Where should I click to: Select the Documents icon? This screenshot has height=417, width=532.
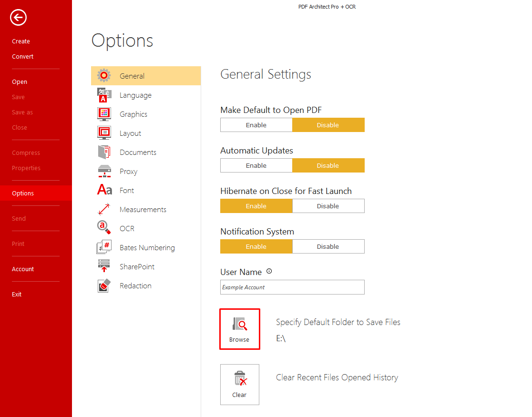point(104,152)
